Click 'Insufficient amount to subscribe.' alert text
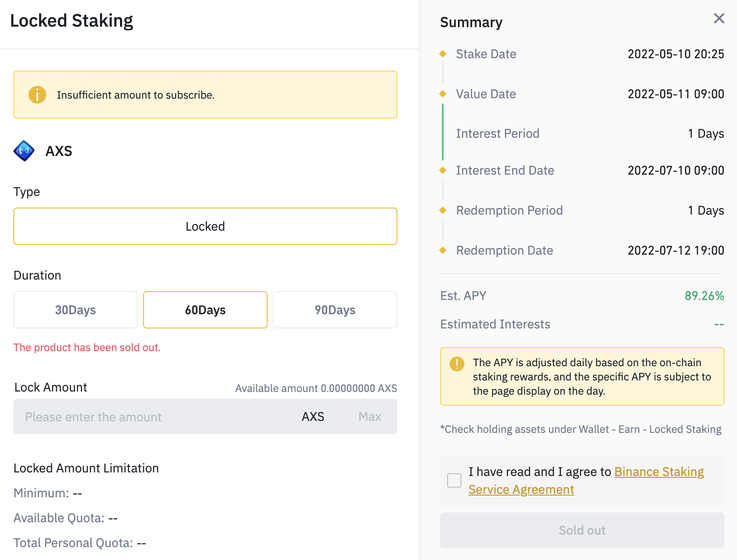737x560 pixels. click(x=136, y=95)
